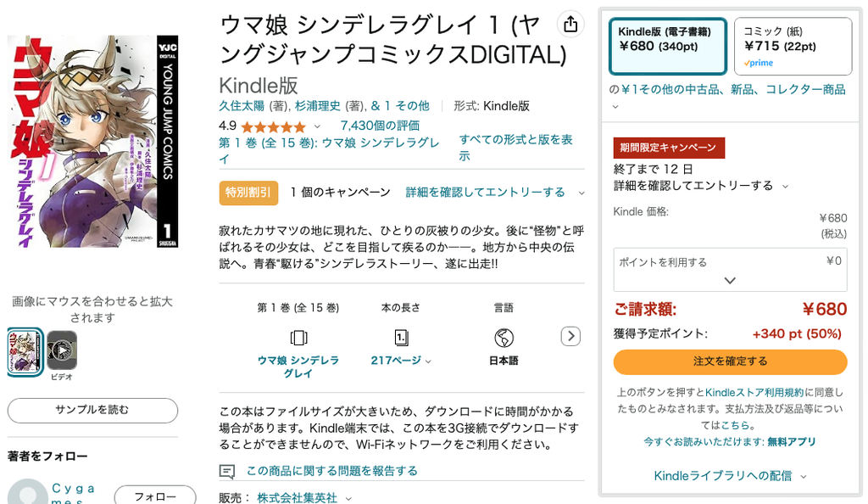Image resolution: width=868 pixels, height=504 pixels.
Task: Expand the publisher 株式会社集英社 chevron
Action: [x=348, y=498]
